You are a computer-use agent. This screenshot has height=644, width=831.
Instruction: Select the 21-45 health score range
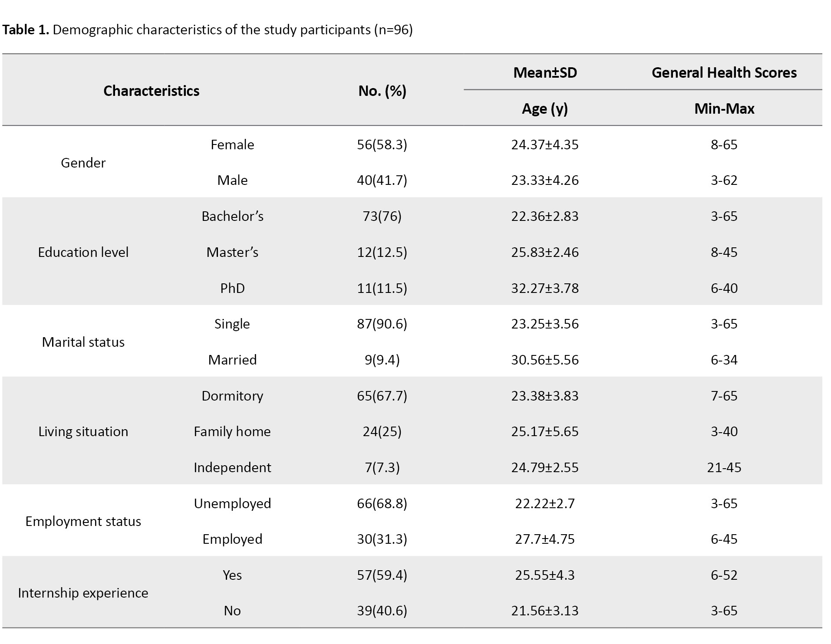coord(724,467)
